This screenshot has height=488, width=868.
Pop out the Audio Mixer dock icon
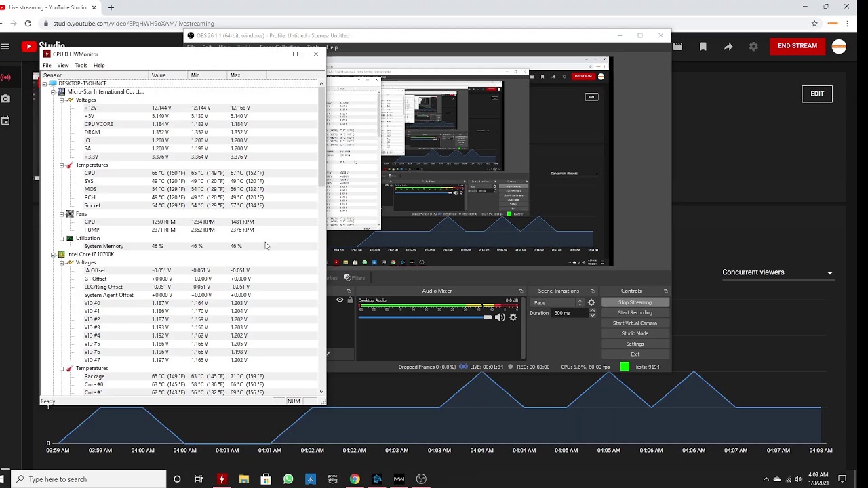(x=521, y=291)
